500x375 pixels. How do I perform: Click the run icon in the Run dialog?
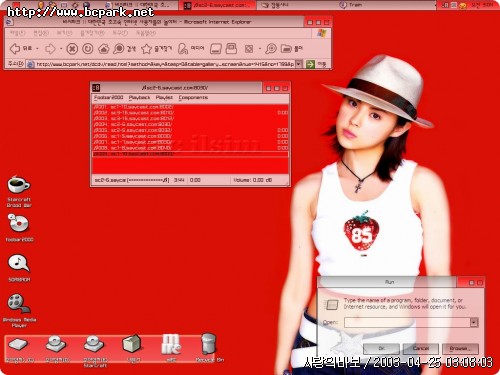pyautogui.click(x=332, y=304)
